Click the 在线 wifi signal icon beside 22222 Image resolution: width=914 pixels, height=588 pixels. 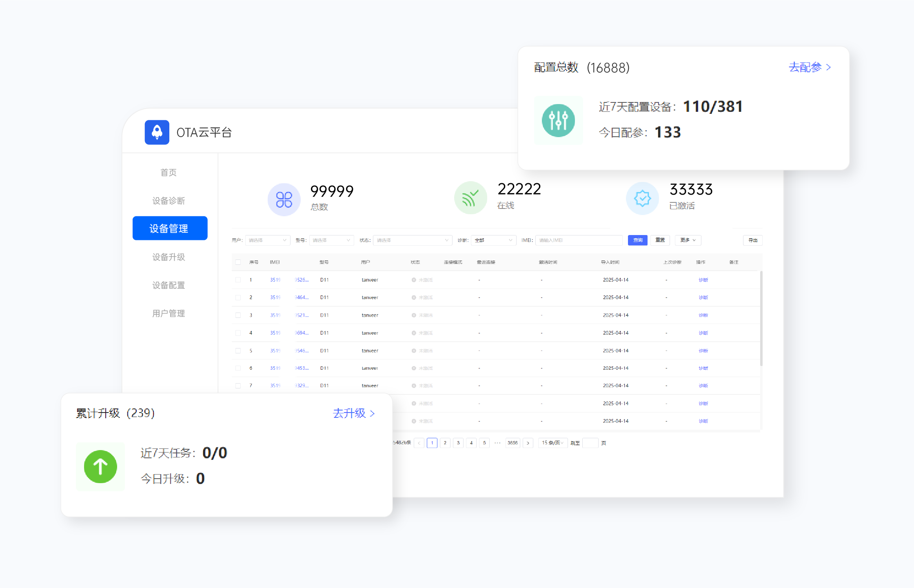pyautogui.click(x=470, y=197)
